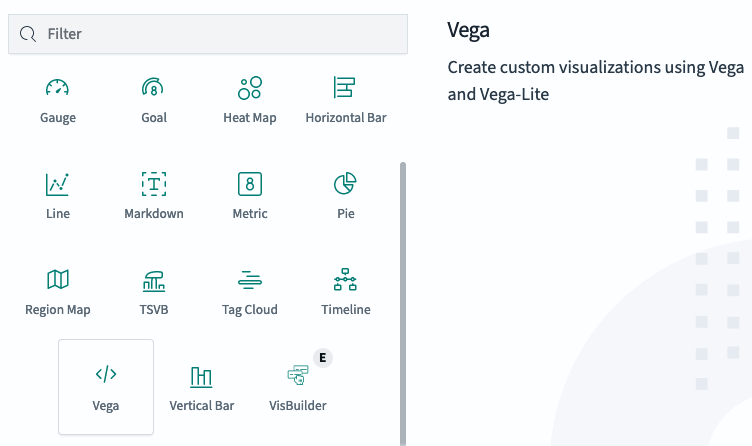Click the VisBuilder label text

(x=298, y=406)
